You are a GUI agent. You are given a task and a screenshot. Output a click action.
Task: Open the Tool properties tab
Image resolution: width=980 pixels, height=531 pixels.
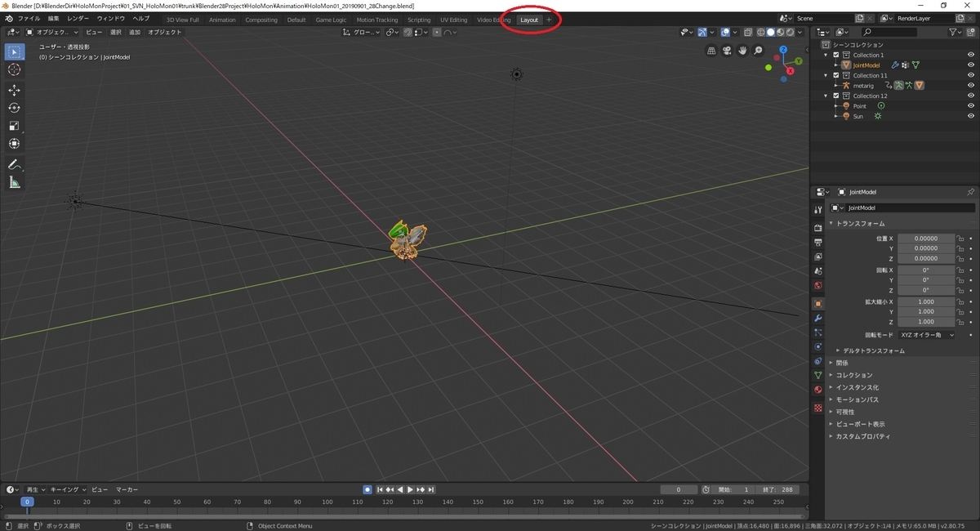[x=818, y=210]
